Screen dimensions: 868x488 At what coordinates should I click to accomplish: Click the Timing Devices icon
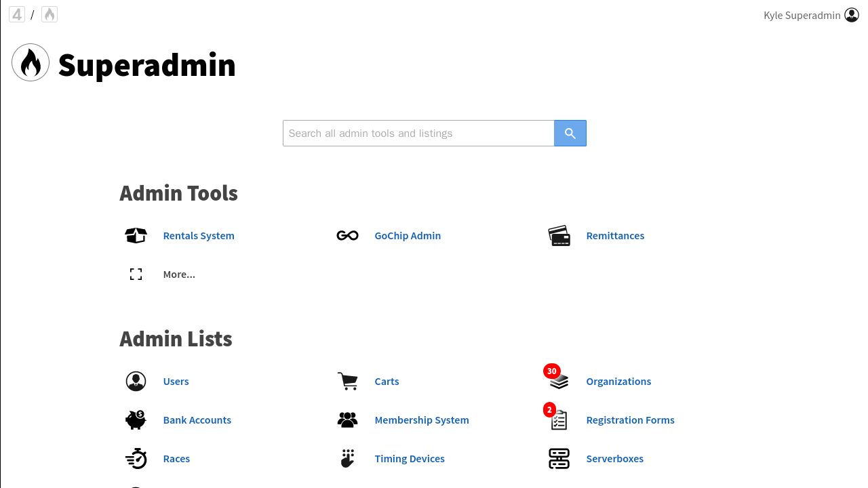point(347,458)
